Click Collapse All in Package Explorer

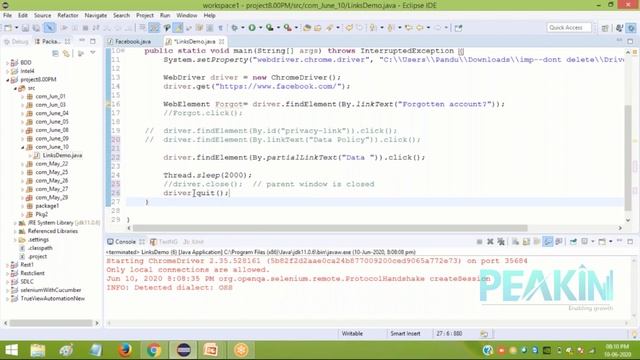[56, 53]
